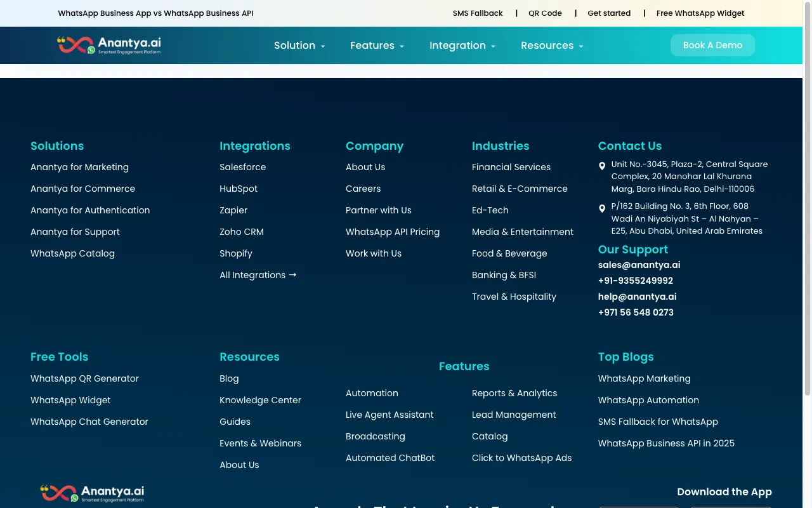
Task: Open Lead Management feature link
Action: pyautogui.click(x=514, y=415)
